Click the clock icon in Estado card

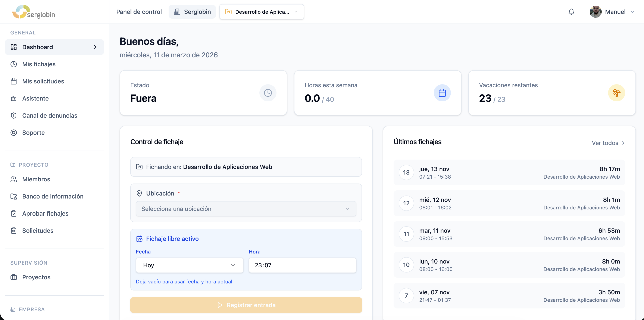coord(268,93)
